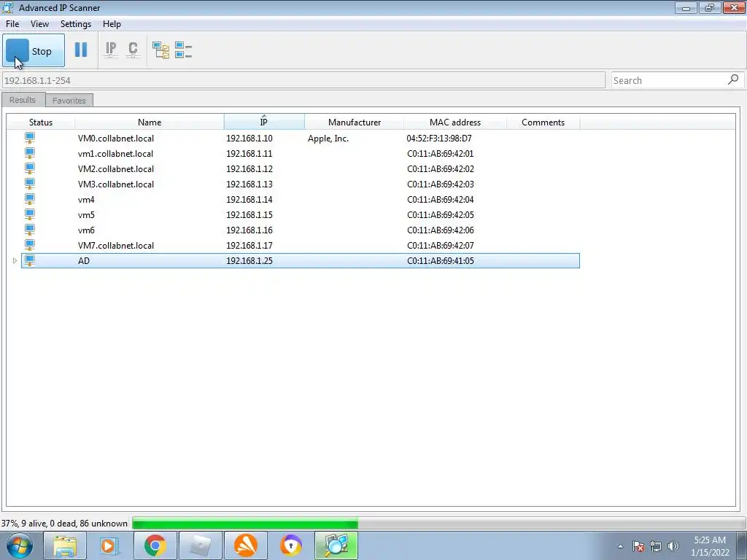Click computer icon for vm1.collabnet.local
Screen dimensions: 747x560
(x=29, y=153)
